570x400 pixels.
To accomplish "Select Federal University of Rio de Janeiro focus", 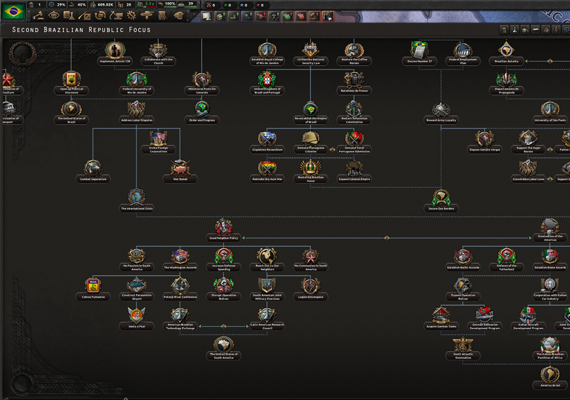I will pyautogui.click(x=137, y=83).
